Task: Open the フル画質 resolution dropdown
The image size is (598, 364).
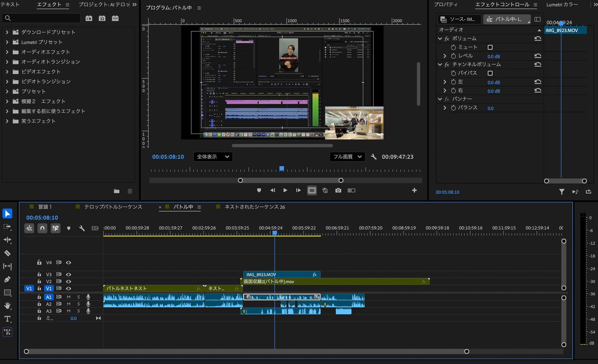Action: pos(347,156)
